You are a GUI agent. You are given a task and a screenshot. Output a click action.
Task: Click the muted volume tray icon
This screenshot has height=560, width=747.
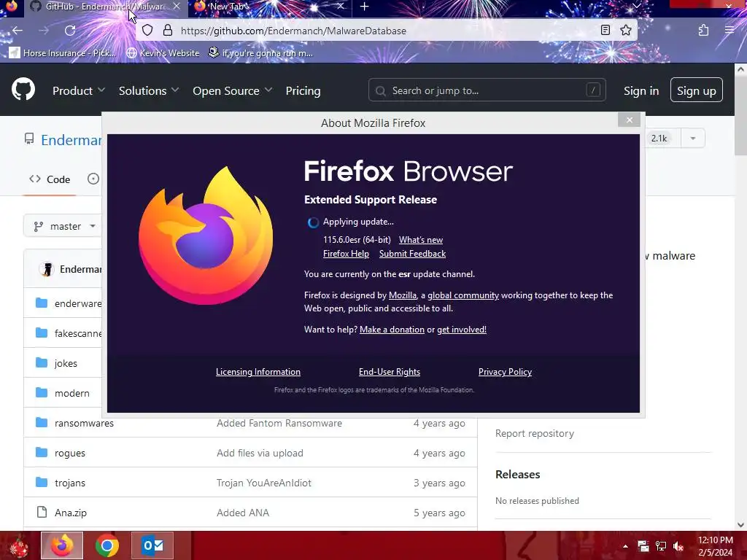tap(679, 546)
